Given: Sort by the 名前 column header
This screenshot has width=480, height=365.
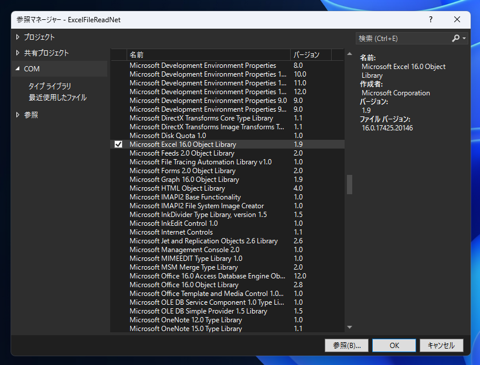Looking at the screenshot, I should point(208,54).
